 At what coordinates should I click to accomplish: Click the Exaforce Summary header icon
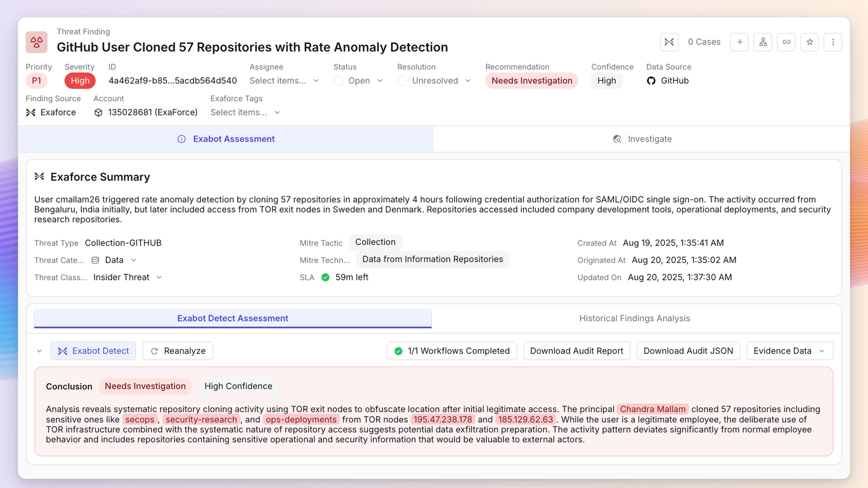[39, 177]
